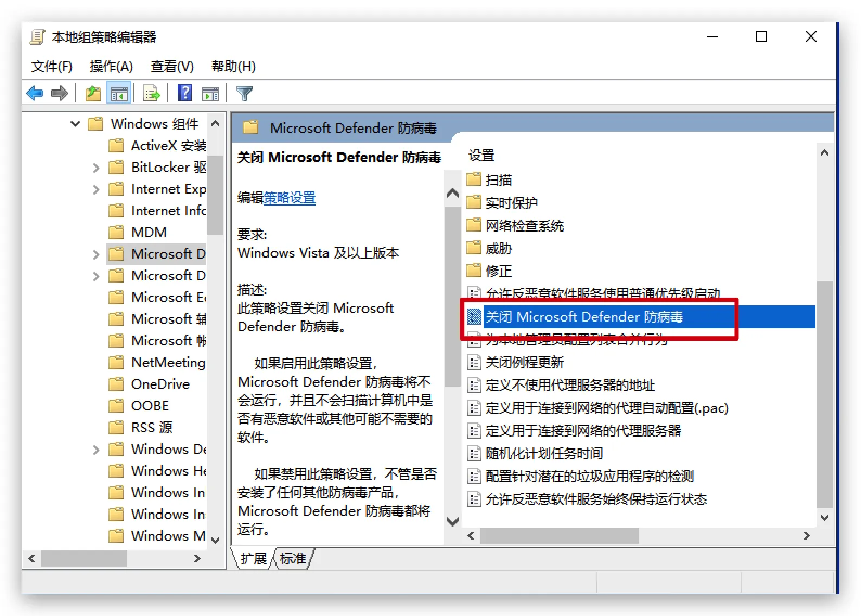Screen dimensions: 861x616
Task: Open the 查看(V) menu
Action: (x=172, y=67)
